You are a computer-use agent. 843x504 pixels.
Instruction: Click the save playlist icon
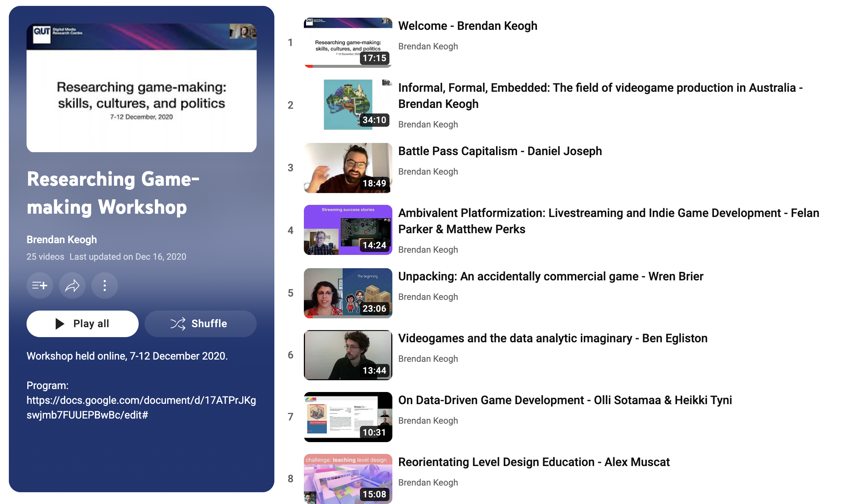pyautogui.click(x=40, y=286)
